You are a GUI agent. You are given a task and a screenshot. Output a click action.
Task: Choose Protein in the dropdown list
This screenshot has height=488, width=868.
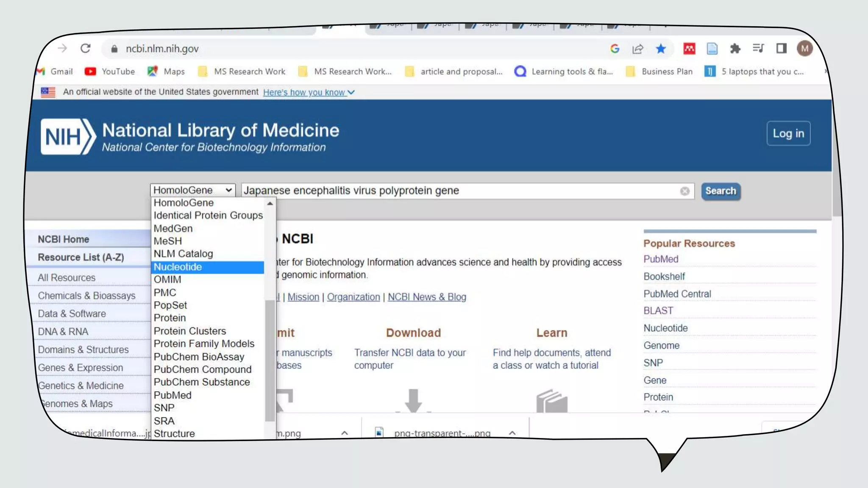pyautogui.click(x=170, y=318)
